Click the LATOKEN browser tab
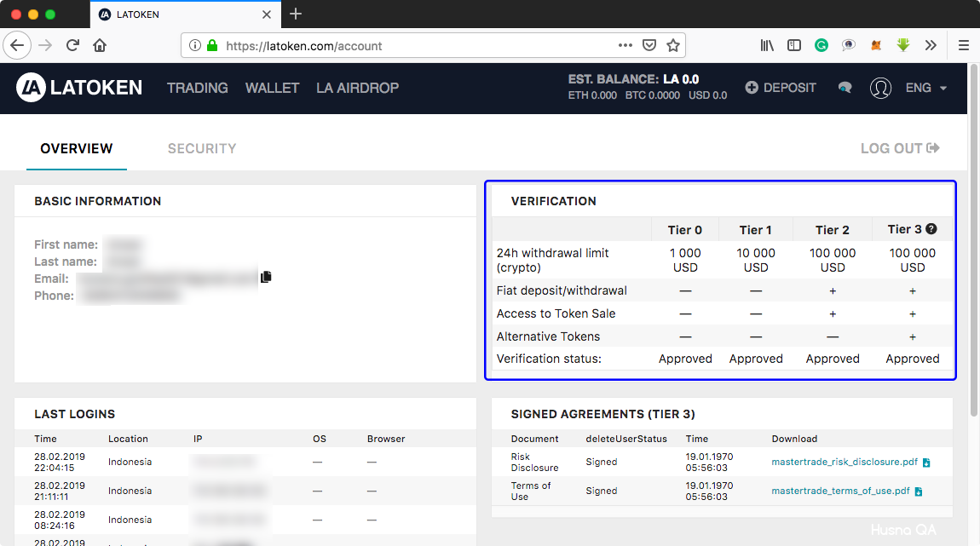980x546 pixels. pyautogui.click(x=186, y=14)
